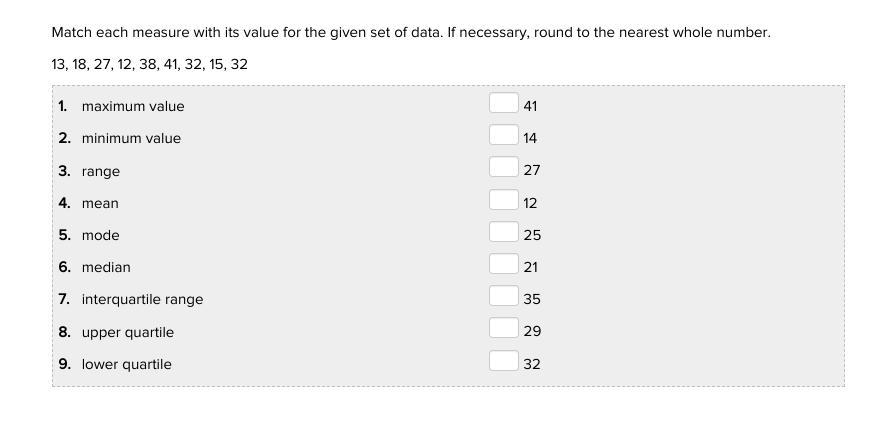Image resolution: width=876 pixels, height=424 pixels.
Task: Select the "mean" measure item
Action: coord(100,203)
